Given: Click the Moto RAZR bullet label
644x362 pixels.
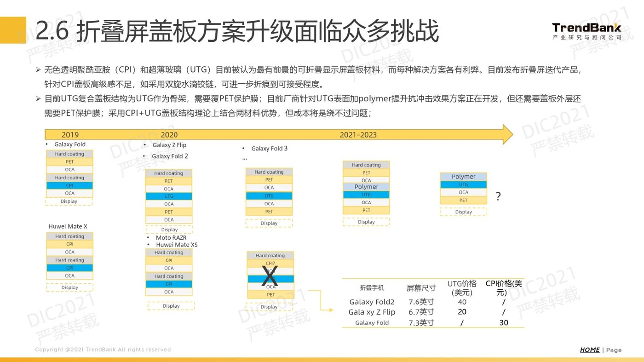Looking at the screenshot, I should tap(171, 238).
